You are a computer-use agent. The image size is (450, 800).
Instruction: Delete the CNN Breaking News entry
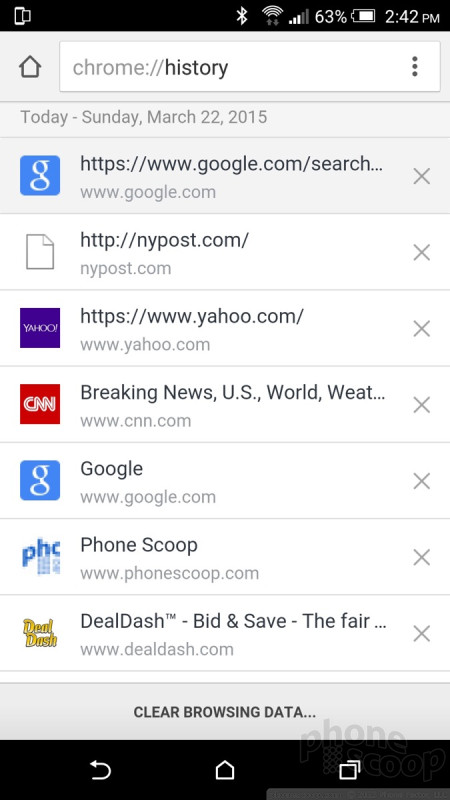pyautogui.click(x=421, y=406)
